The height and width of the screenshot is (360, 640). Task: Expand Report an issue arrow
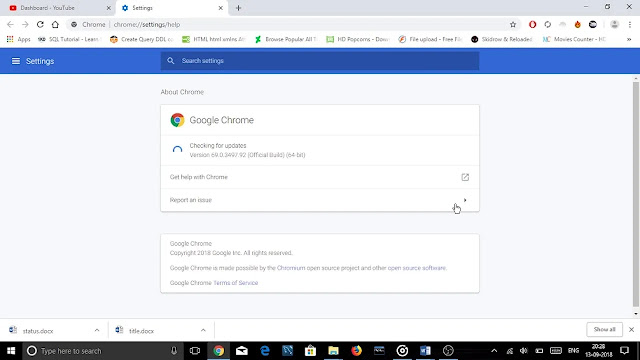coord(465,200)
